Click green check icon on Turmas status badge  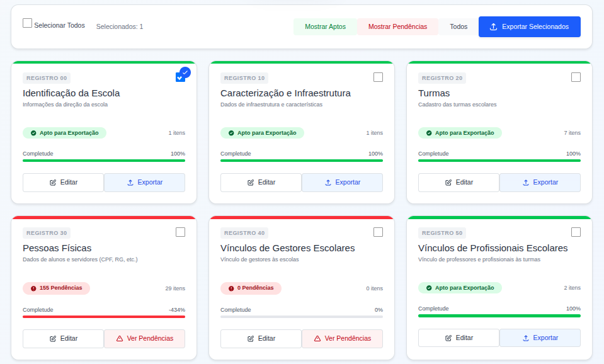pyautogui.click(x=429, y=134)
